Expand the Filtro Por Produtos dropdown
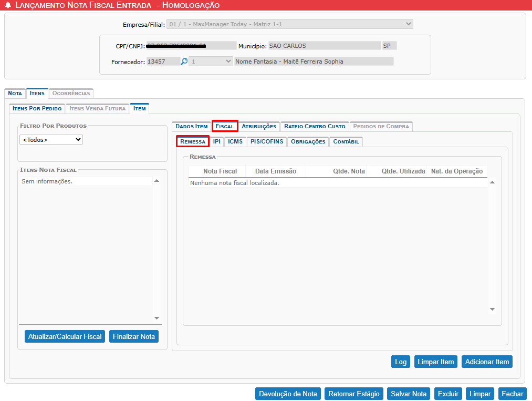This screenshot has width=532, height=401. (x=51, y=140)
